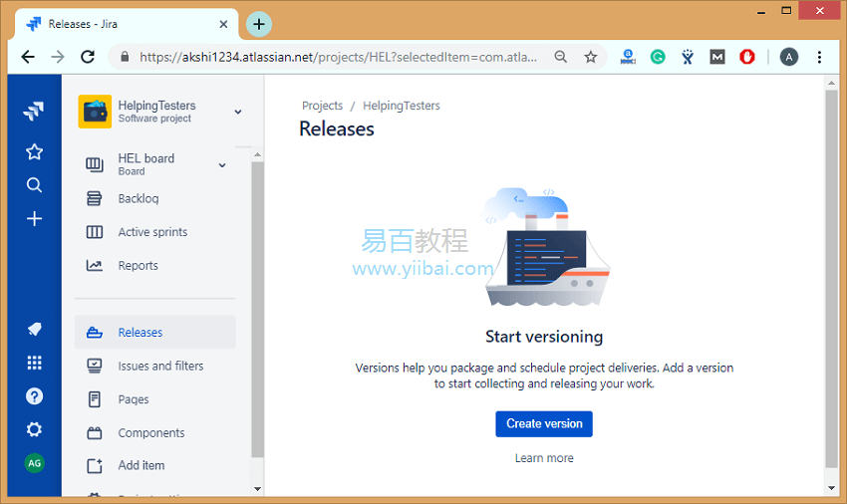Open Starred and recent star icon
The width and height of the screenshot is (847, 504).
(34, 151)
